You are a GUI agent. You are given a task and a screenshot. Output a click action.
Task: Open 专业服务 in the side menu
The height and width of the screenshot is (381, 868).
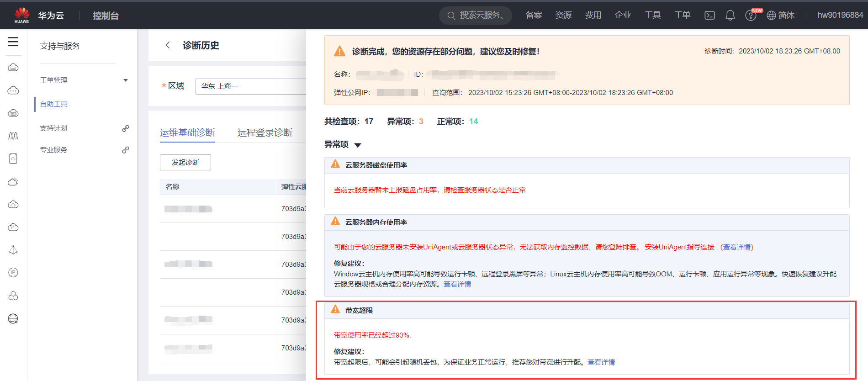[53, 150]
